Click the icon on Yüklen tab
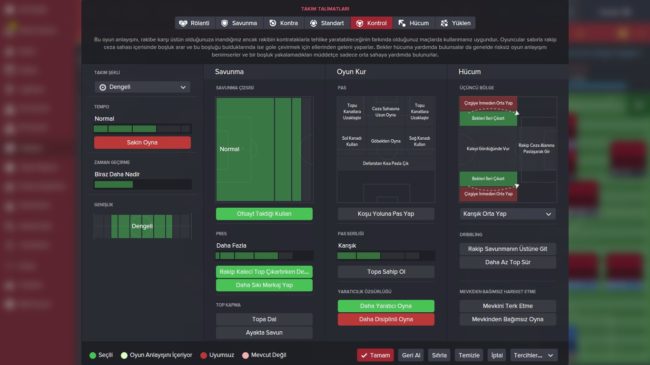The height and width of the screenshot is (365, 650). point(444,23)
